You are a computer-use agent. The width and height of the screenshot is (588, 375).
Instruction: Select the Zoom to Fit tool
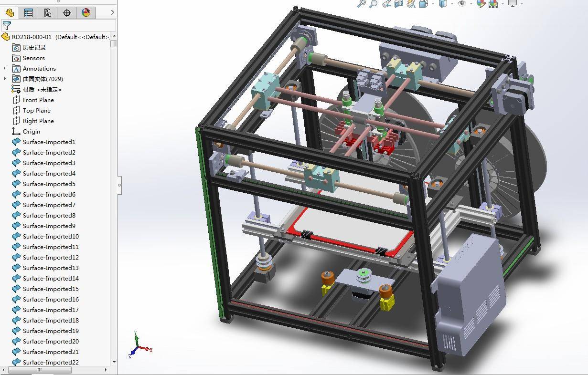362,4
